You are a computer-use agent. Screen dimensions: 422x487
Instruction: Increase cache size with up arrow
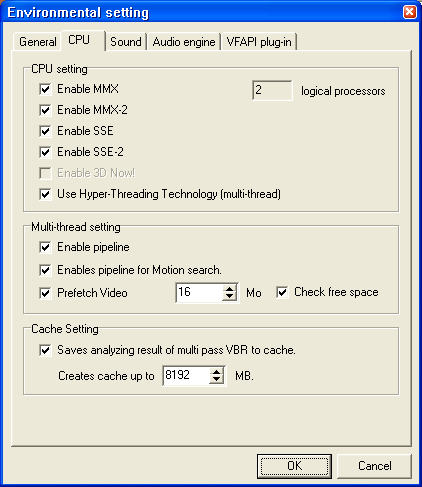click(x=217, y=371)
